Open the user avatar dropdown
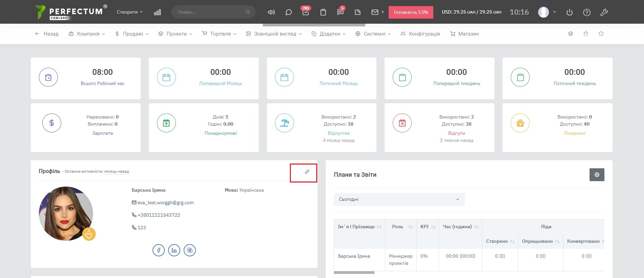This screenshot has height=278, width=644. (547, 12)
